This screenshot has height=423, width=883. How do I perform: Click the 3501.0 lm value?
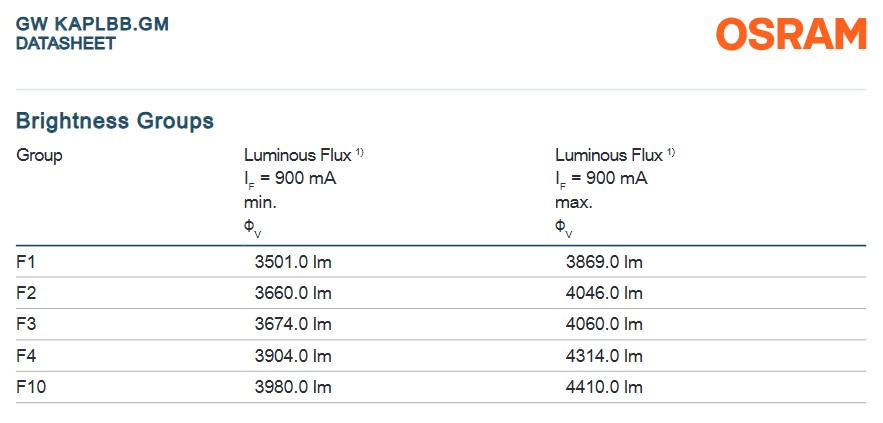(x=293, y=262)
